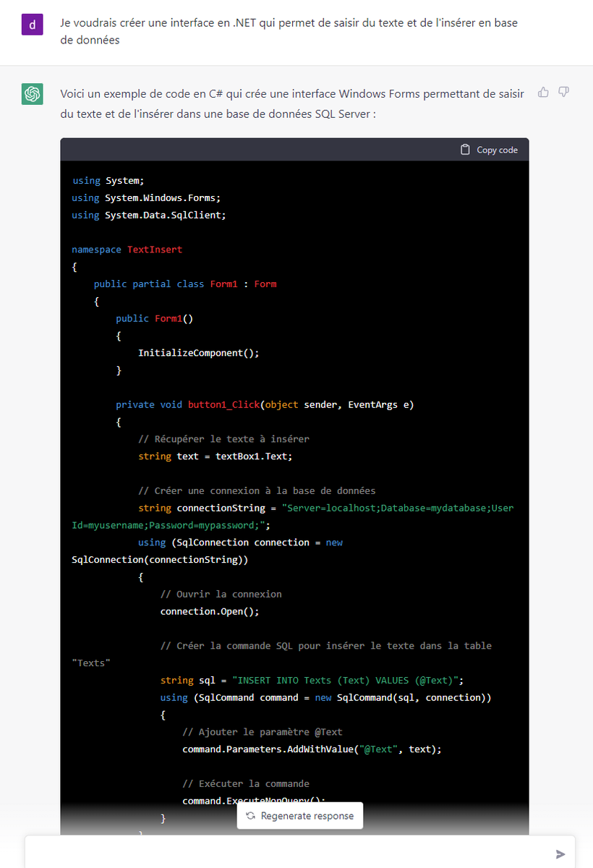Click the "SqlCommand(sql, connection))" line
This screenshot has height=868, width=593.
(414, 697)
